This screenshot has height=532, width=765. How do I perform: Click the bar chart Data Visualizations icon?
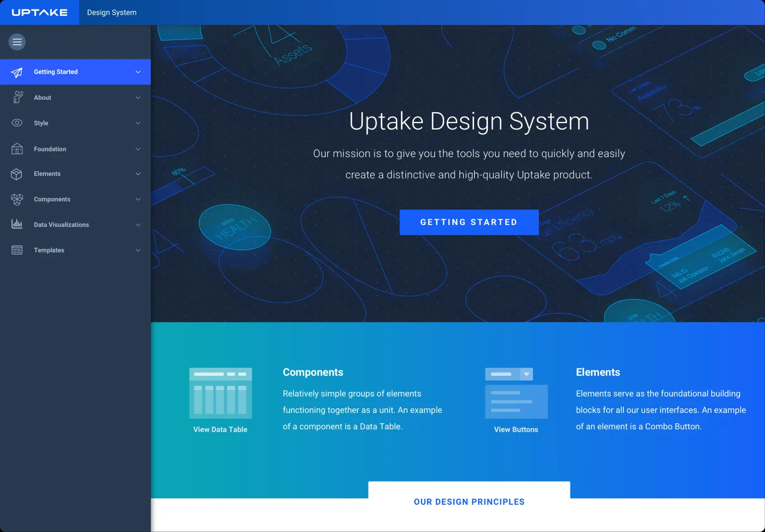pos(17,224)
